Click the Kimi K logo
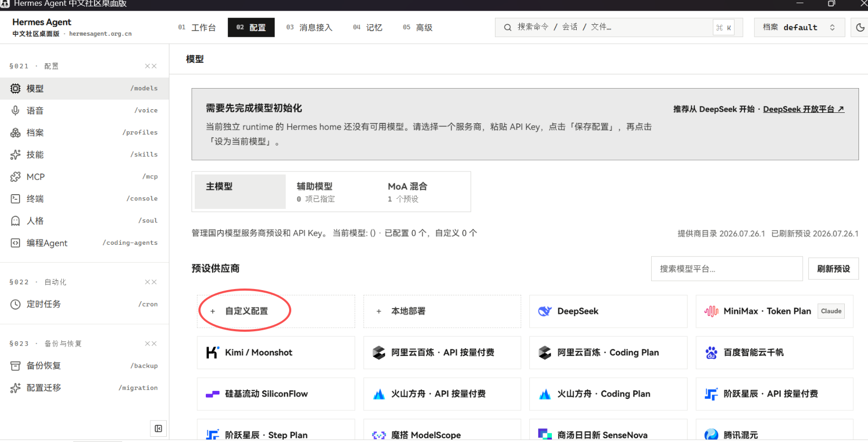Viewport: 868px width, 442px height. pos(213,352)
